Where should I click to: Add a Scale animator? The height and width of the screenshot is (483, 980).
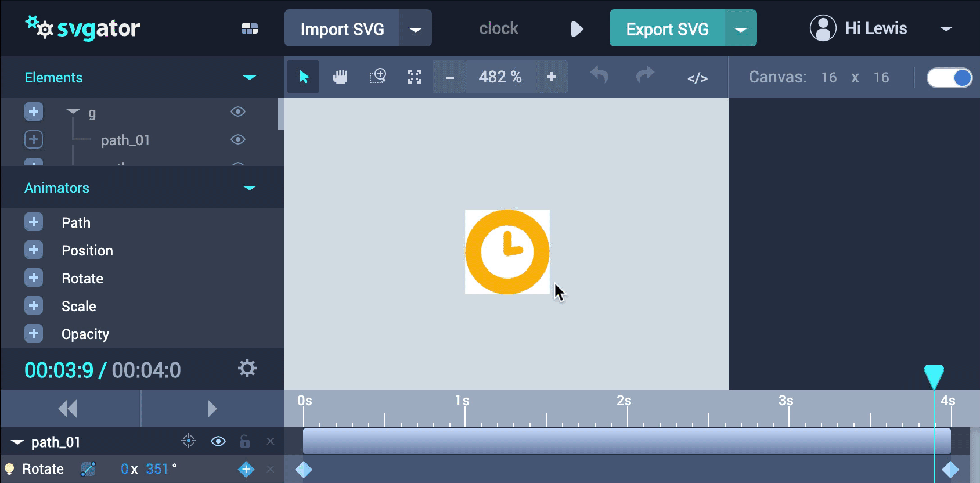[34, 305]
